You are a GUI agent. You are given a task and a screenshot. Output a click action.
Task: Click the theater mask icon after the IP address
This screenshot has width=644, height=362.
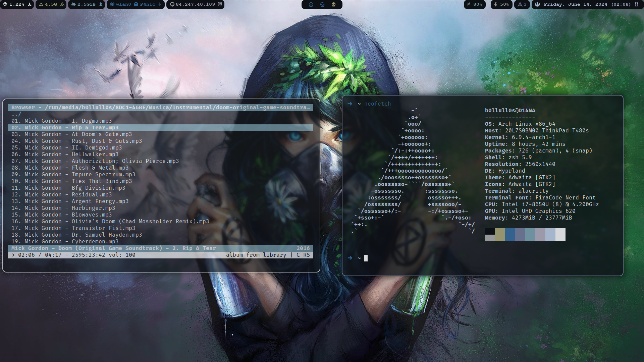(220, 4)
